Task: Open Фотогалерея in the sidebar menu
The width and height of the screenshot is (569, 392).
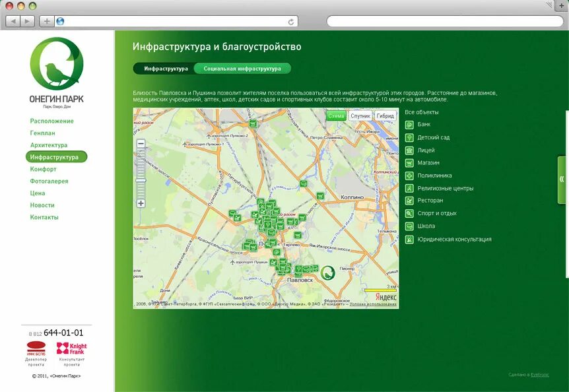Action: click(x=49, y=181)
